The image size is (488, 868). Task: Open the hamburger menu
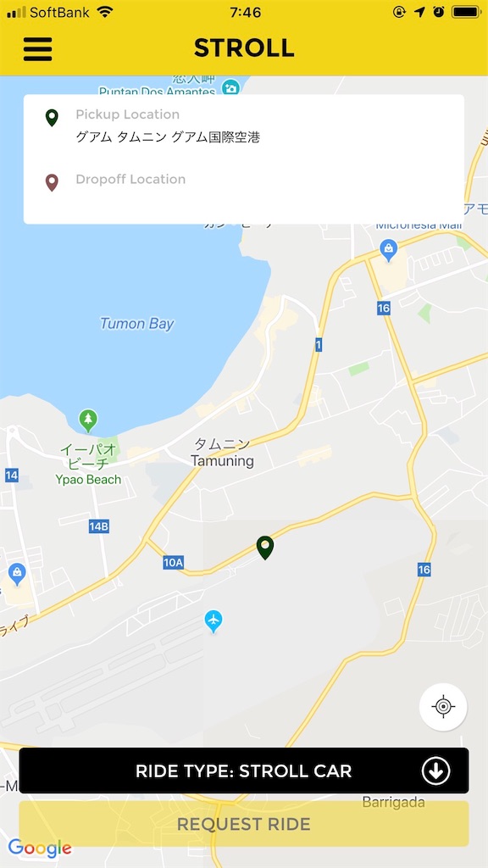tap(37, 48)
